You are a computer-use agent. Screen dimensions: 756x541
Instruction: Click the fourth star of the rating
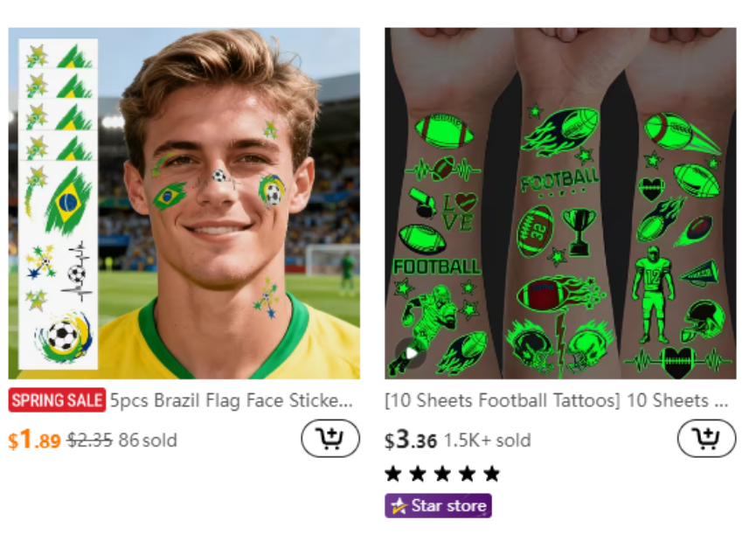click(468, 474)
